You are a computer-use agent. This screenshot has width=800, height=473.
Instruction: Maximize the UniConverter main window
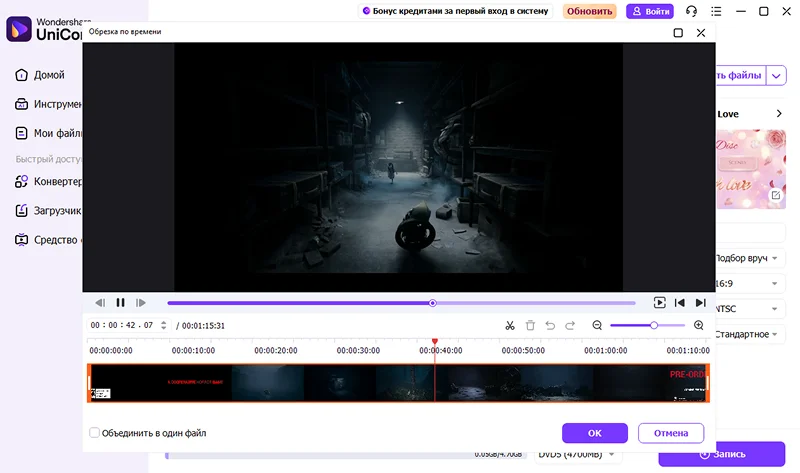pos(764,11)
